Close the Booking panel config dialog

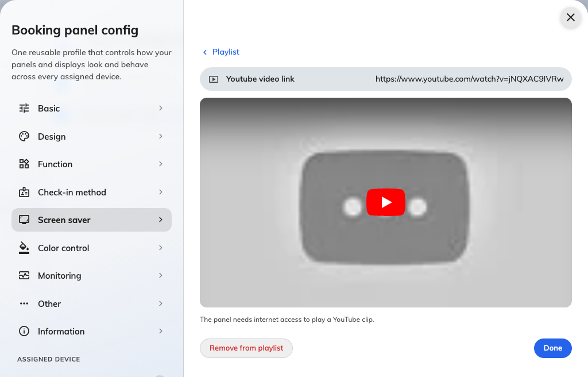point(570,17)
